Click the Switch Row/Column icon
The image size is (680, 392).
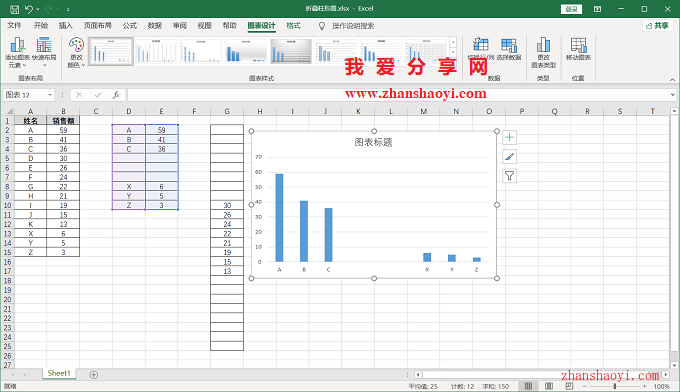[481, 49]
